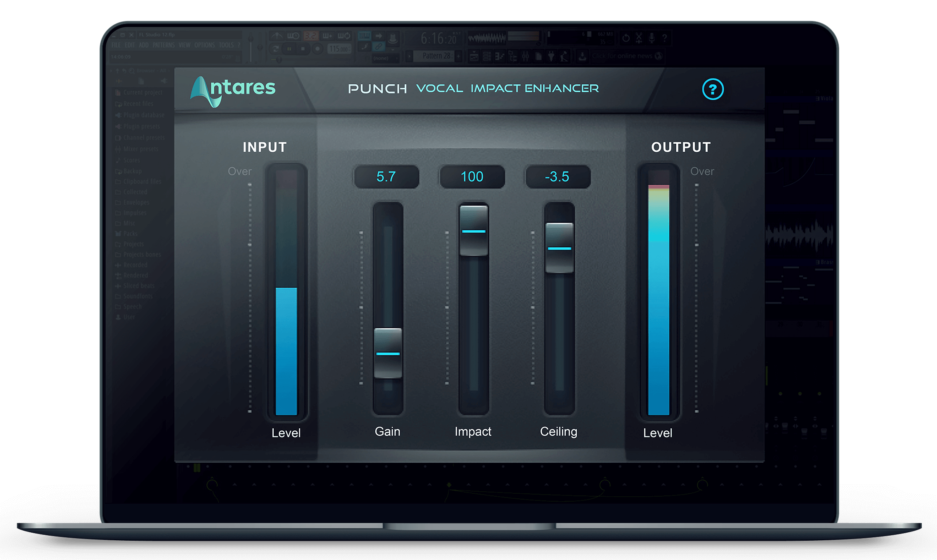Open FL Studio ADD menu
This screenshot has width=937, height=560.
click(144, 45)
